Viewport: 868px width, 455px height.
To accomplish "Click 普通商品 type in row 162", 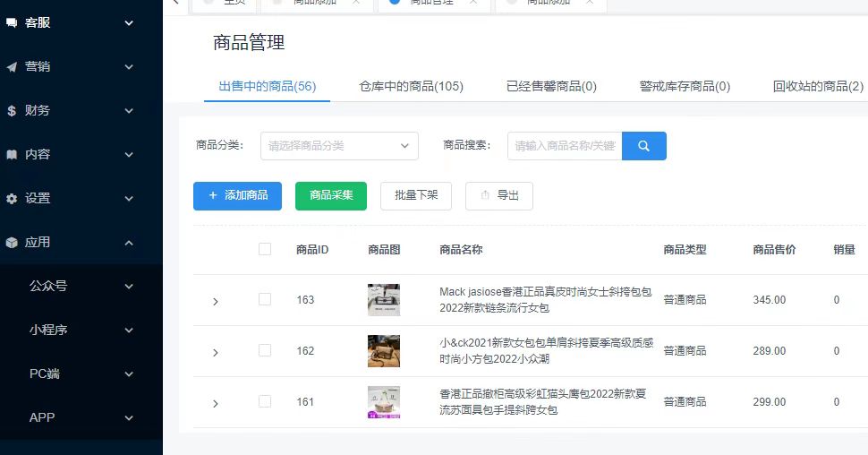I will (685, 351).
